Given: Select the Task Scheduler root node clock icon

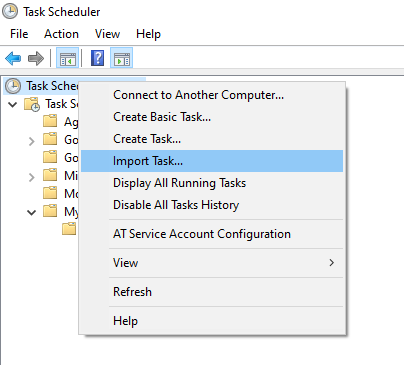Looking at the screenshot, I should coord(13,86).
